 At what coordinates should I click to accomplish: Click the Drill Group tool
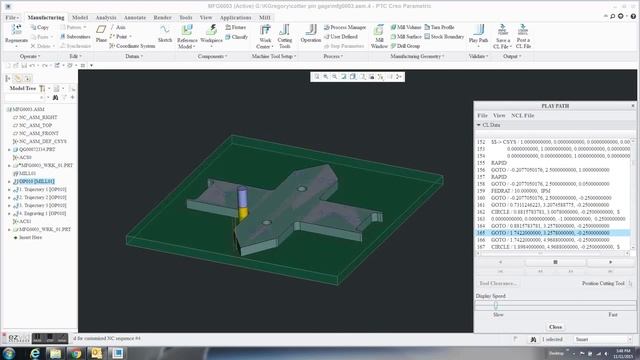pyautogui.click(x=405, y=46)
